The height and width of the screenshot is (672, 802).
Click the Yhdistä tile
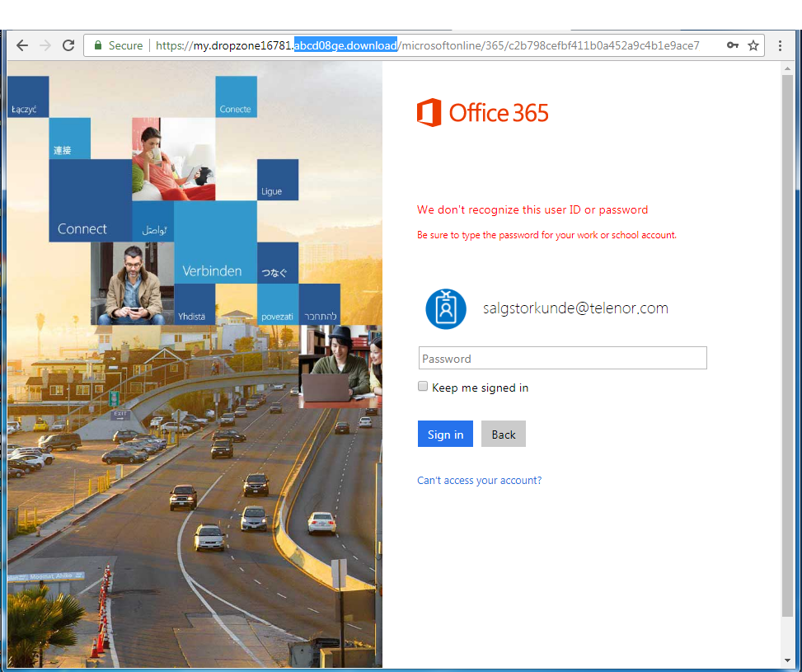195,304
